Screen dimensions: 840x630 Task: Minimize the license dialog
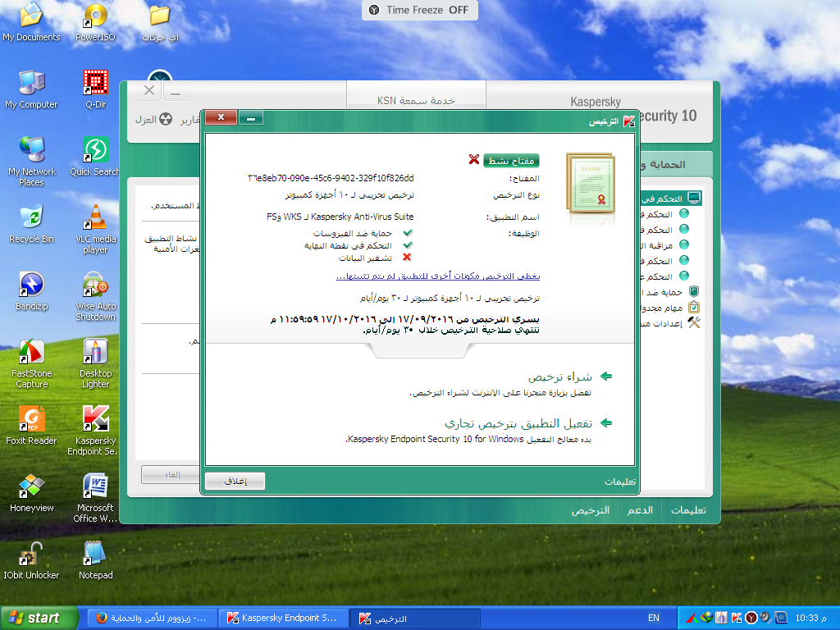point(250,118)
